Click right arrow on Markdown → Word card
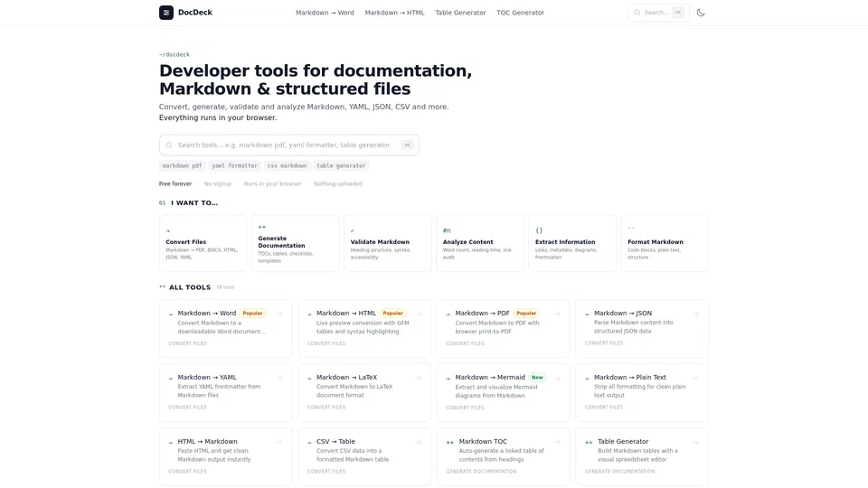 [279, 314]
